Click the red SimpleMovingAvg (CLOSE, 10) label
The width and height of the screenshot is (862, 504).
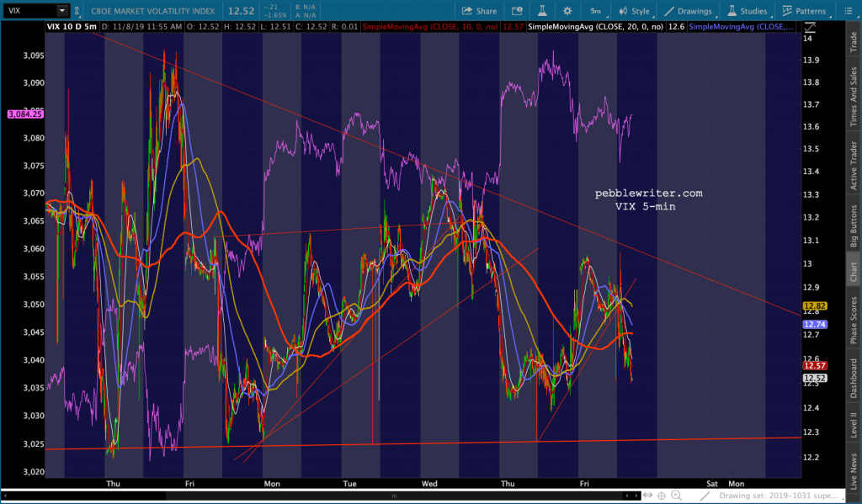click(429, 26)
